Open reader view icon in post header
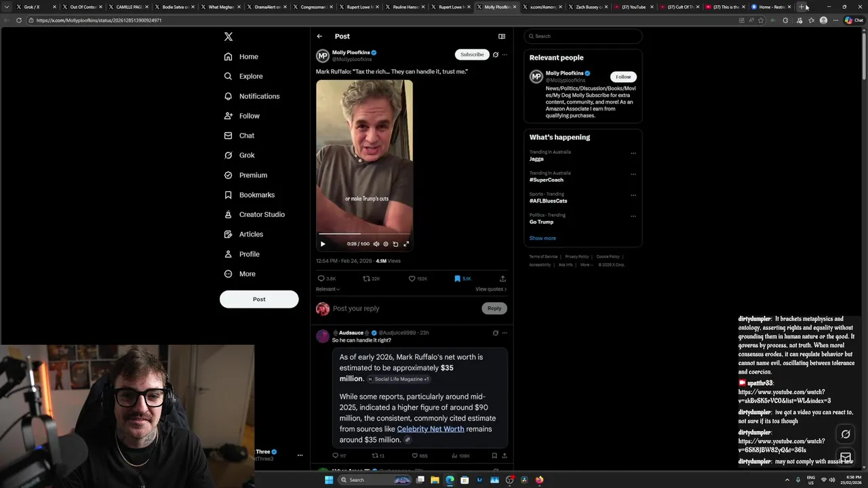 tap(502, 37)
